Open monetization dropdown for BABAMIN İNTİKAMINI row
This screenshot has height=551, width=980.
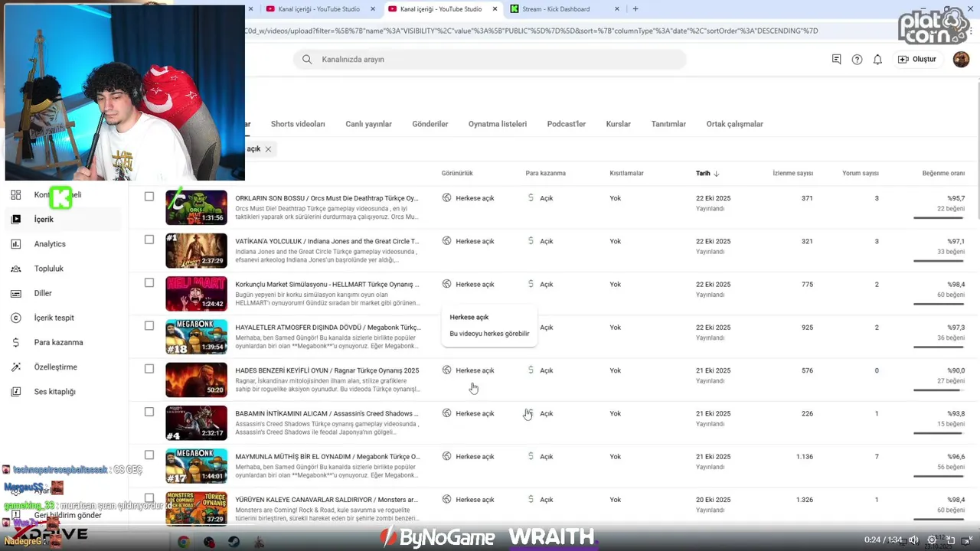coord(540,413)
